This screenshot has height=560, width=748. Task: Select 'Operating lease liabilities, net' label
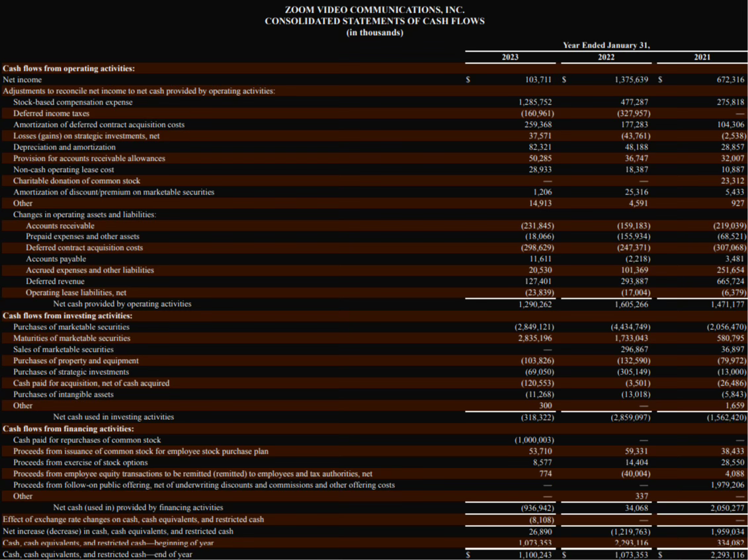click(76, 292)
